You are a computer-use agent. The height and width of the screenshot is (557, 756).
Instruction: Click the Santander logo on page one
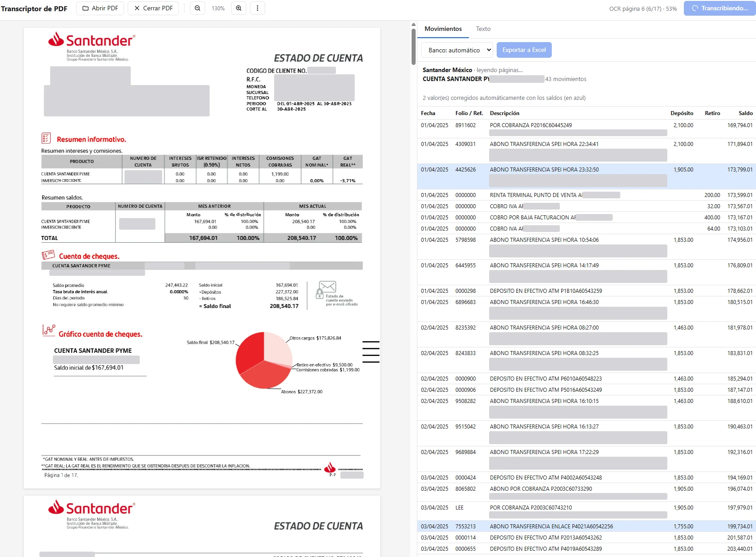pos(91,40)
